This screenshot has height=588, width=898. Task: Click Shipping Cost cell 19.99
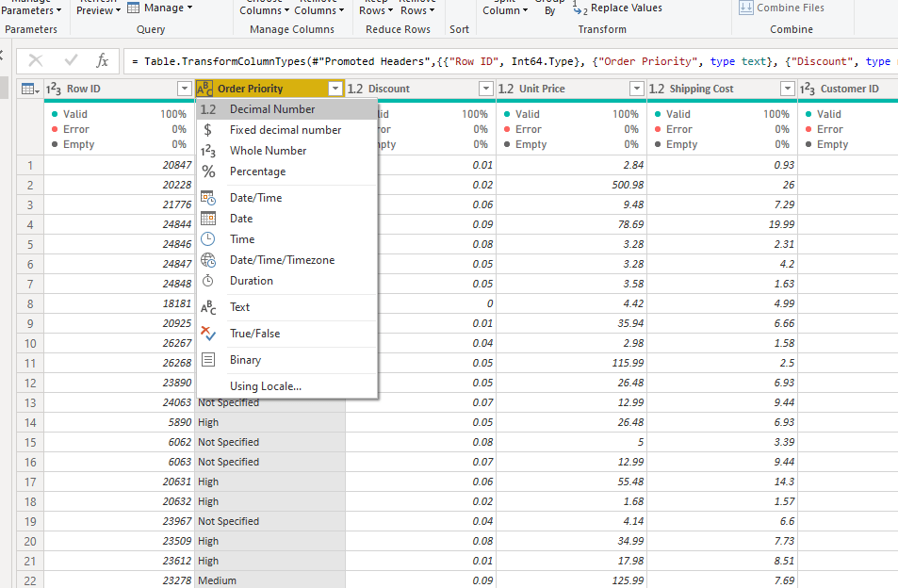coord(722,224)
